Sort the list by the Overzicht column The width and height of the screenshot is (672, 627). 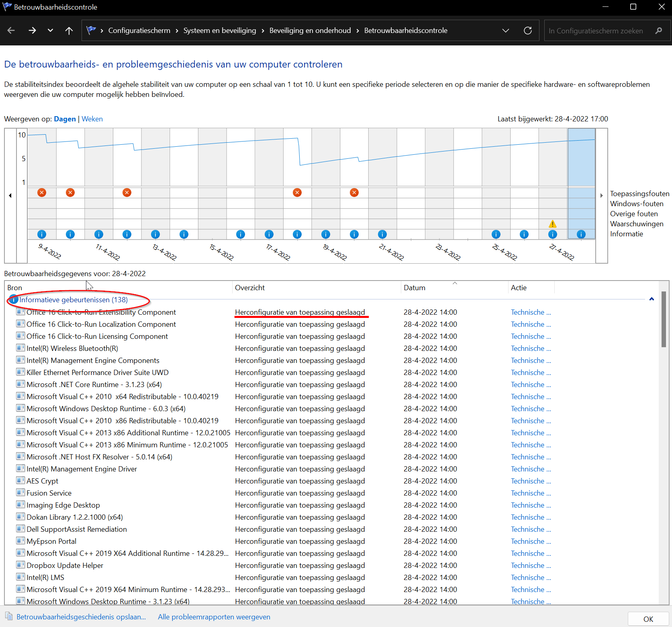pos(317,288)
